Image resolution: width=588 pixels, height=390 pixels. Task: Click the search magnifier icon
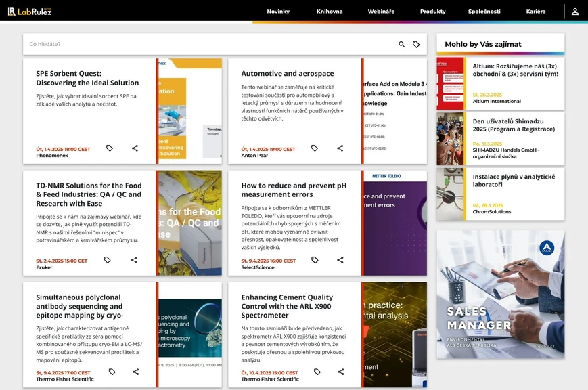[x=401, y=43]
